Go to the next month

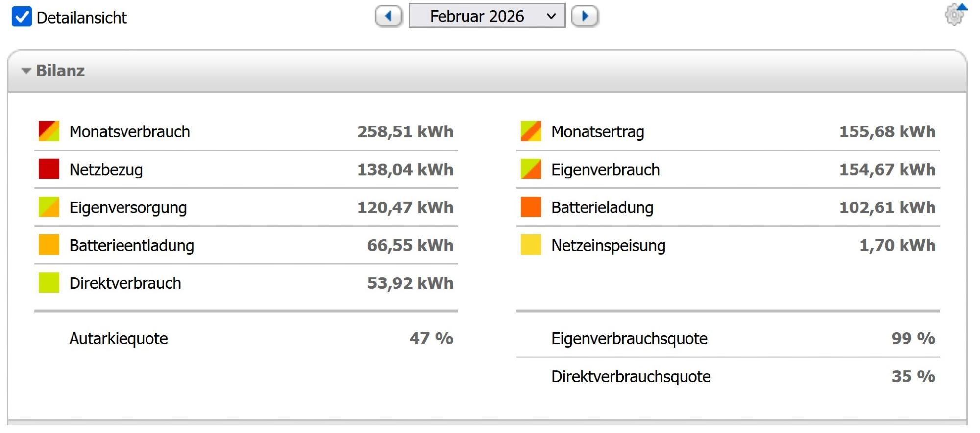tap(585, 16)
